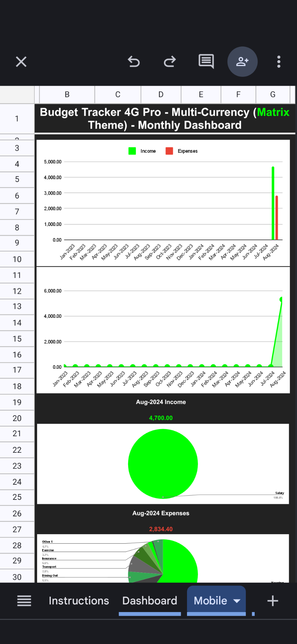This screenshot has height=644, width=297.
Task: Click the Insurance label in expenses pie
Action: (x=49, y=558)
